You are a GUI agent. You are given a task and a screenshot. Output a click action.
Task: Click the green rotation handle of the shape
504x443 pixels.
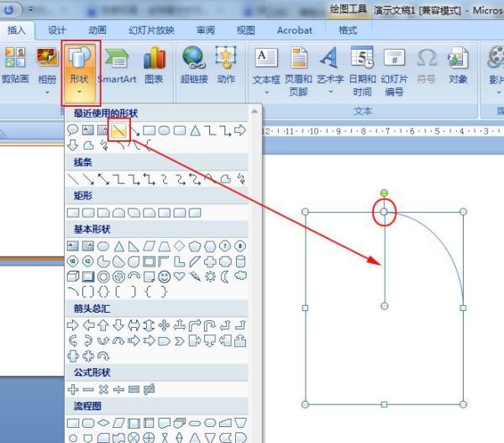(384, 193)
